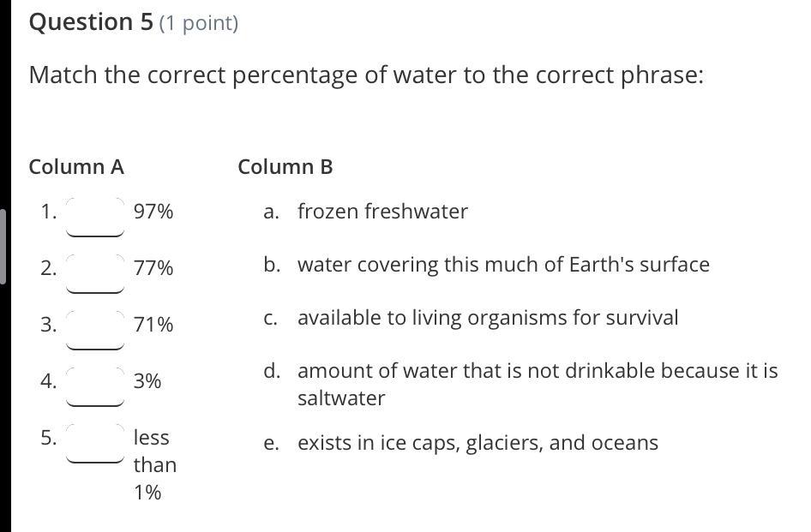Click the 3% label text

(147, 381)
